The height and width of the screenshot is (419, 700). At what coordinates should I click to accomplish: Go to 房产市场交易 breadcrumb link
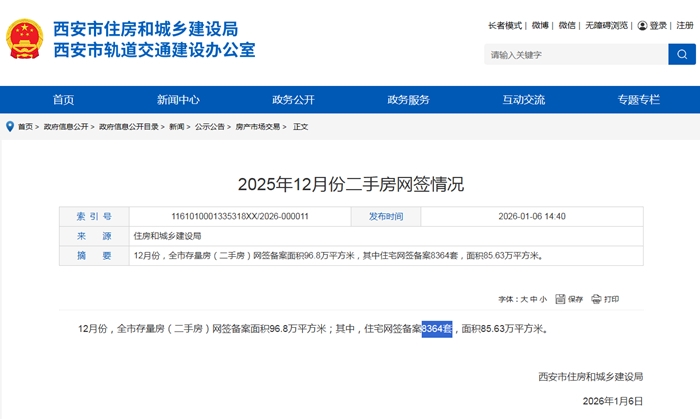258,127
